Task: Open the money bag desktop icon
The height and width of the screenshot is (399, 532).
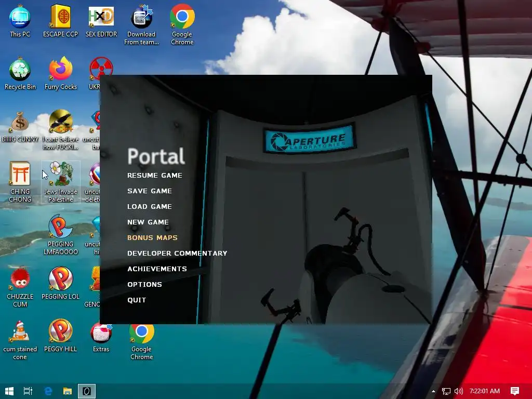Action: point(20,127)
